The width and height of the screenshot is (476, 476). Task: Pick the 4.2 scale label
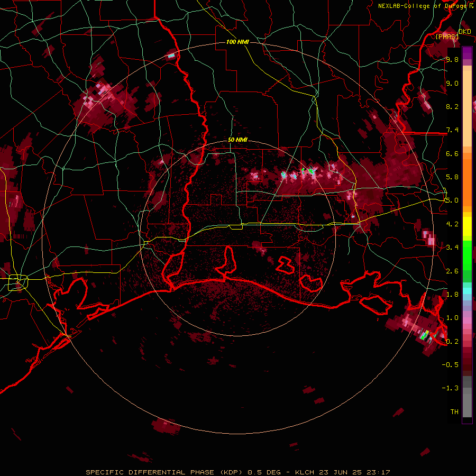[452, 224]
